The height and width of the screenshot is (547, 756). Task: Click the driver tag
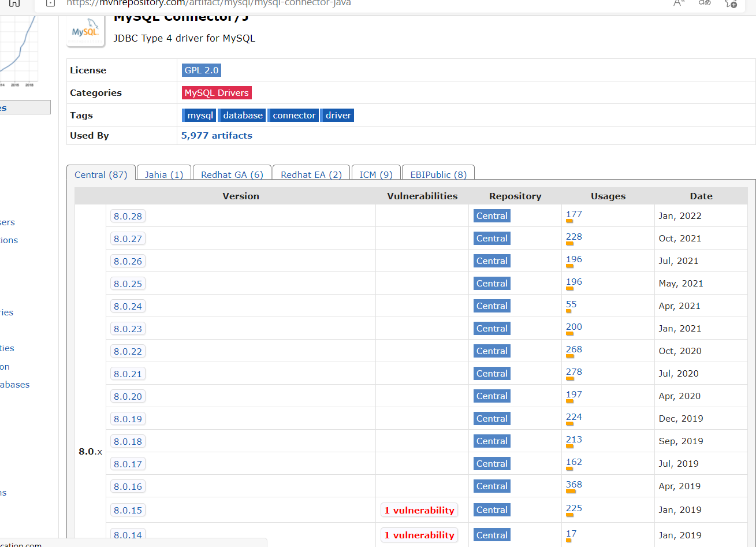pyautogui.click(x=337, y=116)
